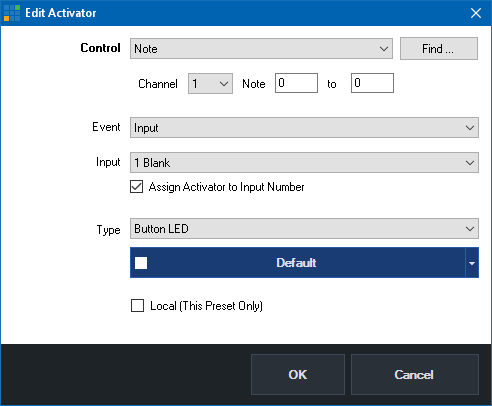Focus the Note range end field after 'to'

pyautogui.click(x=372, y=83)
